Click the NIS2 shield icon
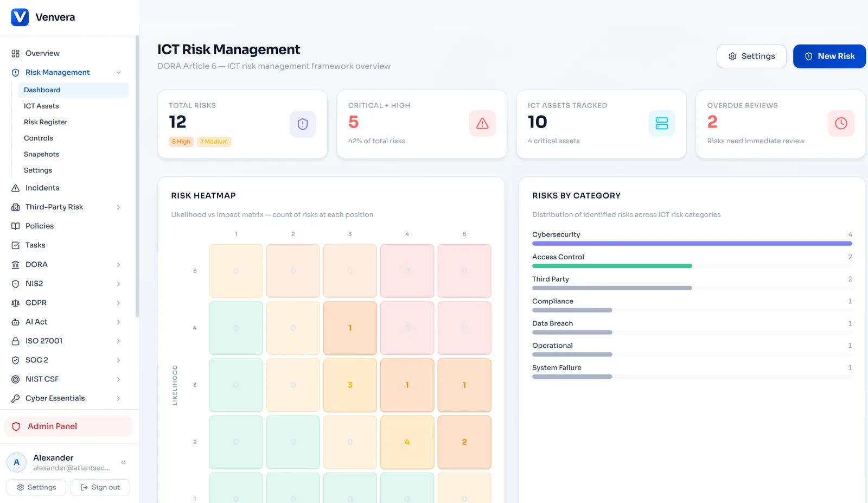This screenshot has width=868, height=503. pyautogui.click(x=16, y=283)
